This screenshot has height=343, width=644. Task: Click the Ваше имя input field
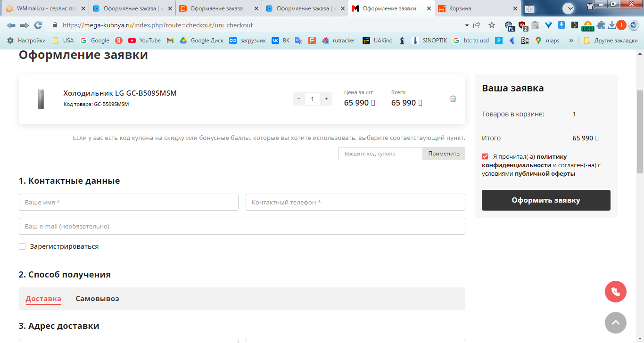pos(129,202)
